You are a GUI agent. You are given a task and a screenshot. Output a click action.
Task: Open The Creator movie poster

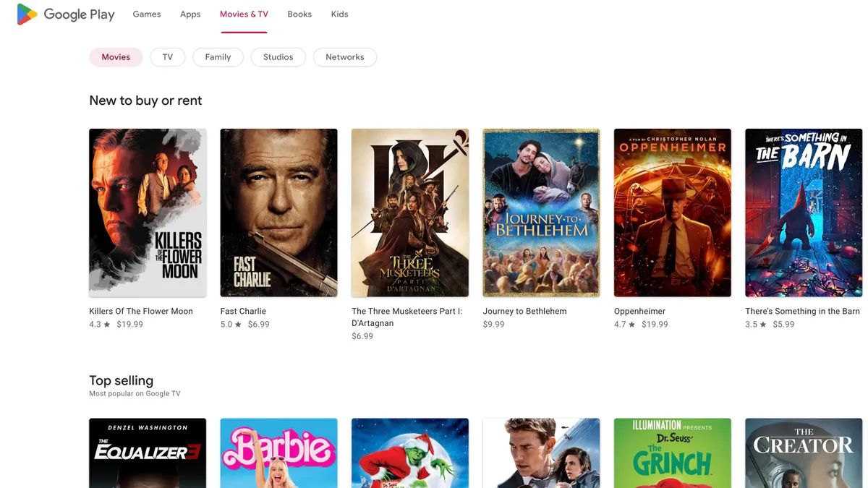click(804, 453)
